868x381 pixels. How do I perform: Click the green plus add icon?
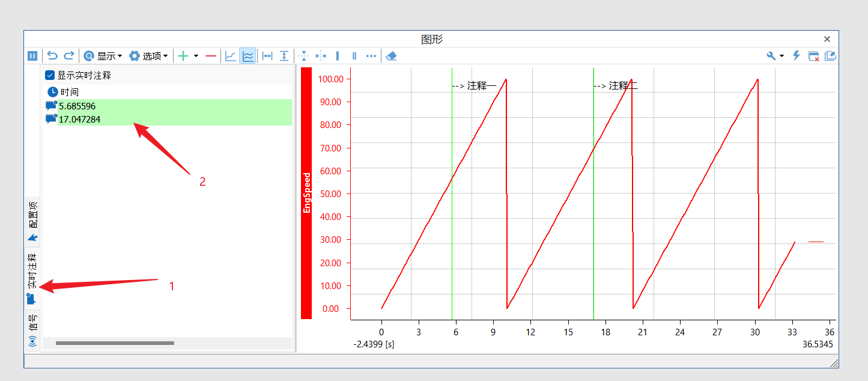tap(183, 56)
